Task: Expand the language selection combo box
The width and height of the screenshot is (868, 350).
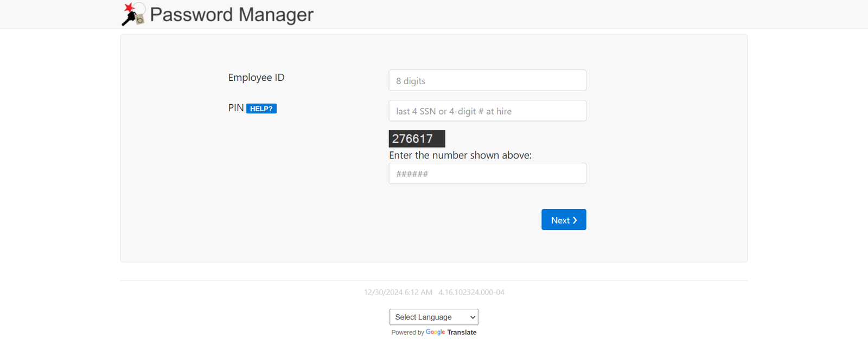Action: click(433, 317)
